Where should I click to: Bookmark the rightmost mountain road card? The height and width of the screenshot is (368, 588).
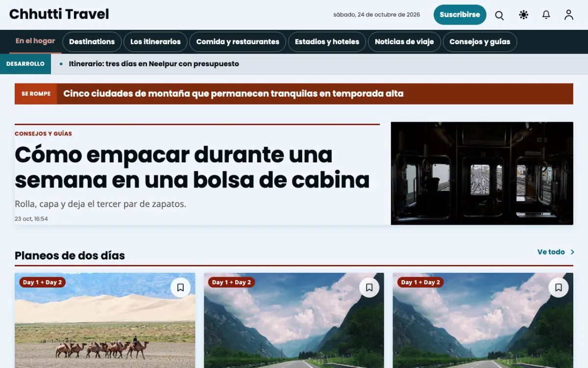coord(559,288)
